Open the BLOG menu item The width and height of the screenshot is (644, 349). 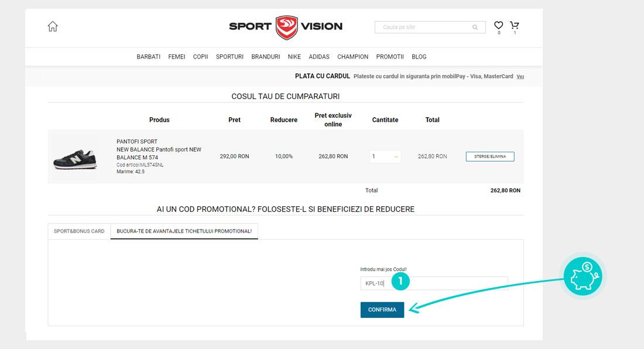(x=419, y=57)
